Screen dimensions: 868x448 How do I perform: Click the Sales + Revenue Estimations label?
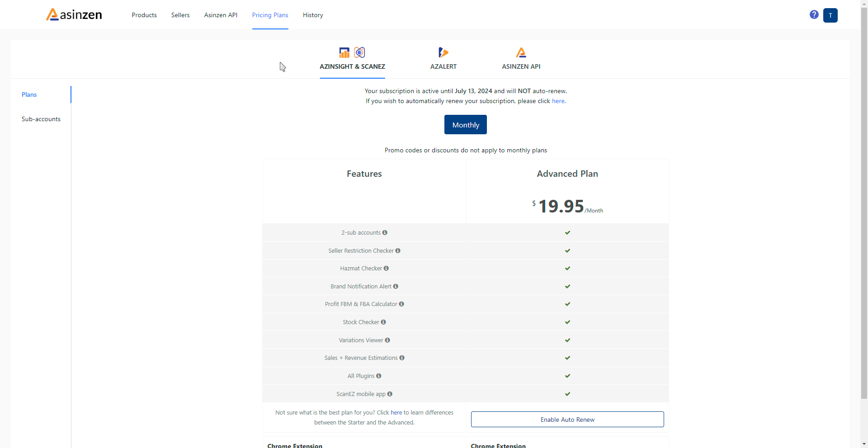361,358
